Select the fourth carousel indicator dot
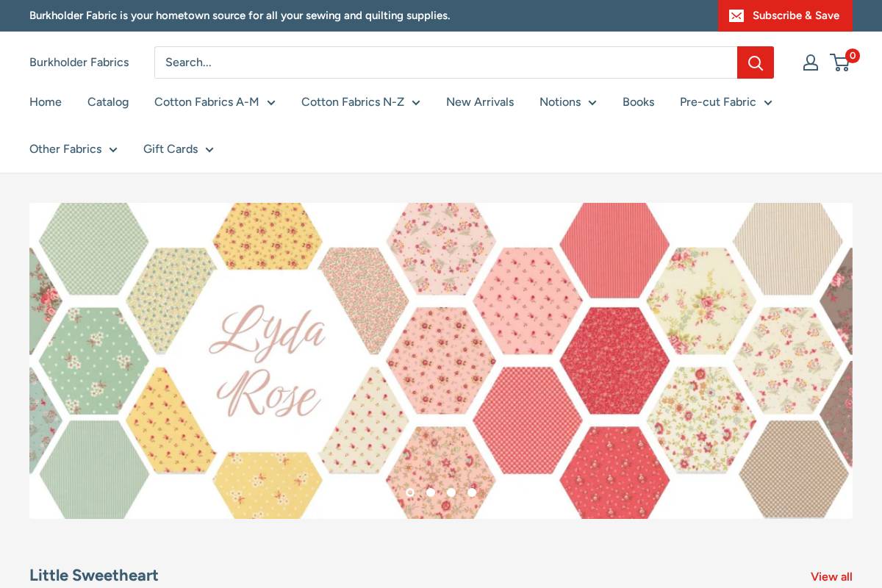Screen dimensions: 882x588 (472, 492)
